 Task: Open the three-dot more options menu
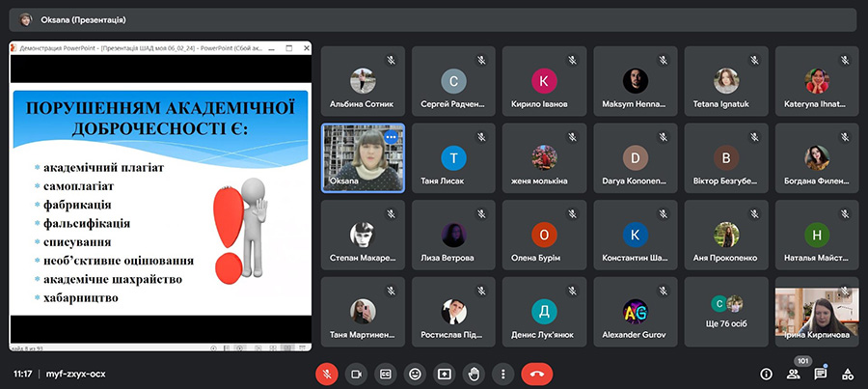(x=502, y=374)
